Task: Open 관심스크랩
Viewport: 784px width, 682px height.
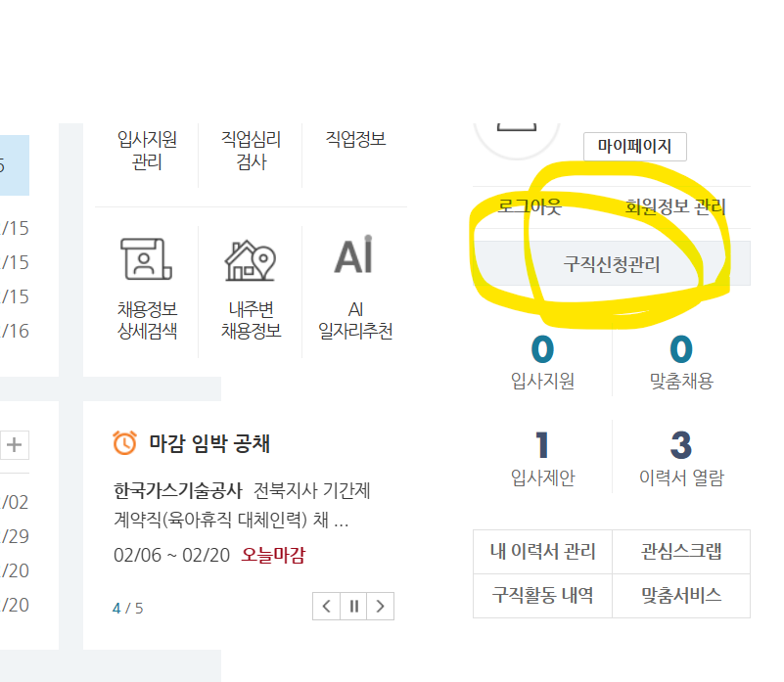Action: click(x=681, y=552)
